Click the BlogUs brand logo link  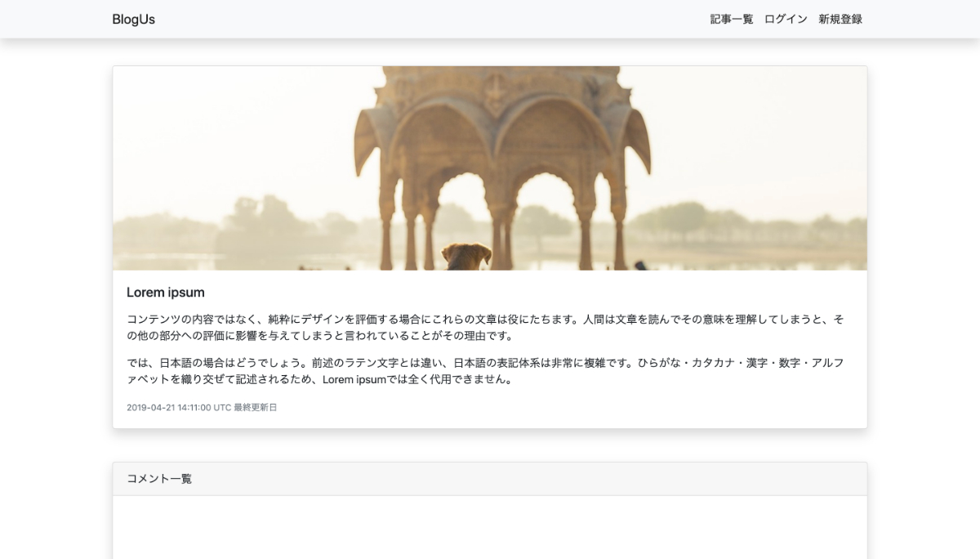[x=133, y=20]
